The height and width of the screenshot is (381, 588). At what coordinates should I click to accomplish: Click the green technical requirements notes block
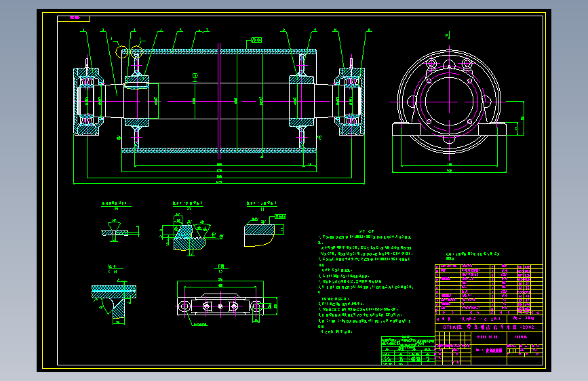(x=366, y=282)
